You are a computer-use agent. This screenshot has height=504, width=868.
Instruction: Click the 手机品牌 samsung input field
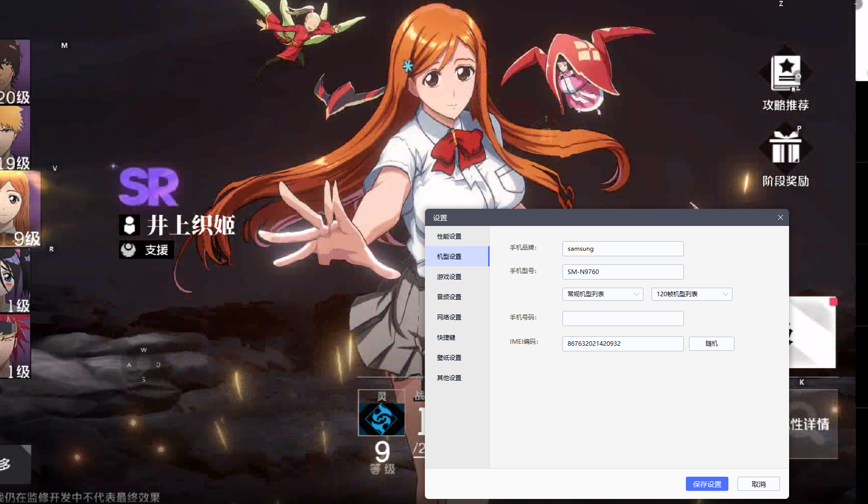click(623, 249)
